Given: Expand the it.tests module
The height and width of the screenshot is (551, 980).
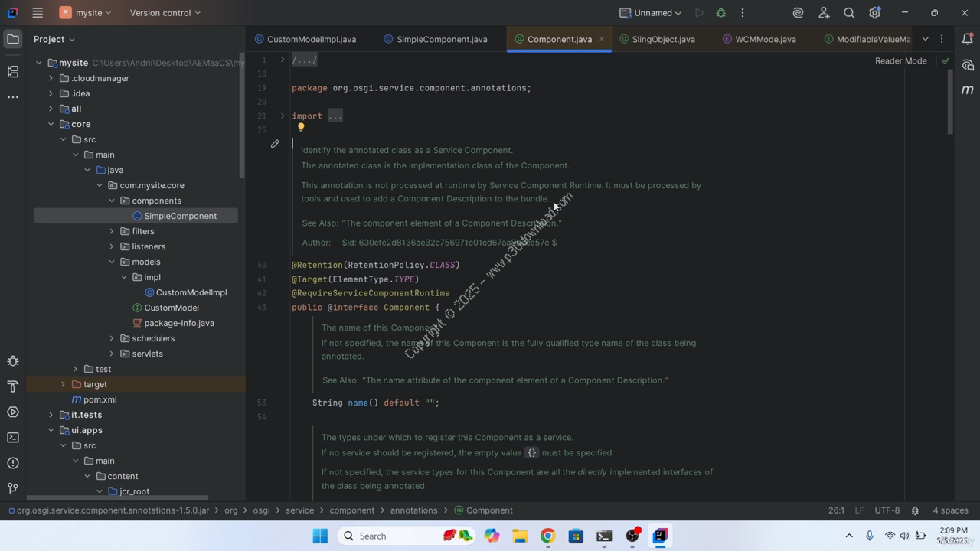Looking at the screenshot, I should [x=51, y=415].
